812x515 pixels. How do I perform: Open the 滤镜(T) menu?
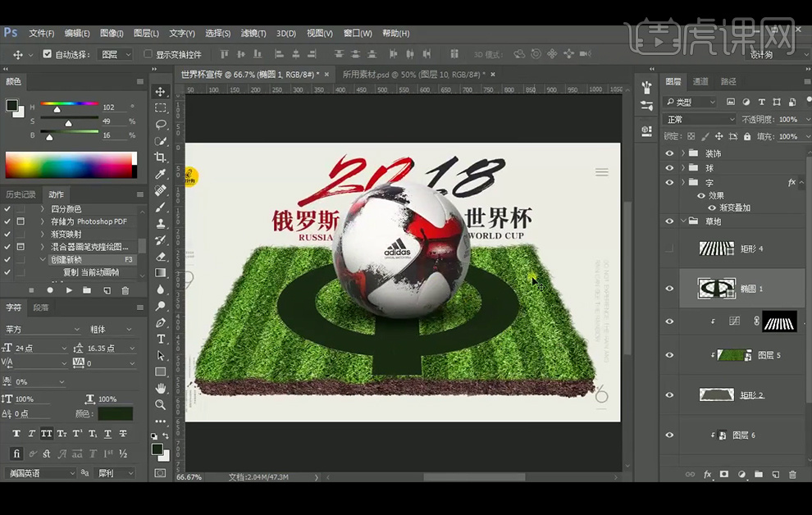[253, 33]
